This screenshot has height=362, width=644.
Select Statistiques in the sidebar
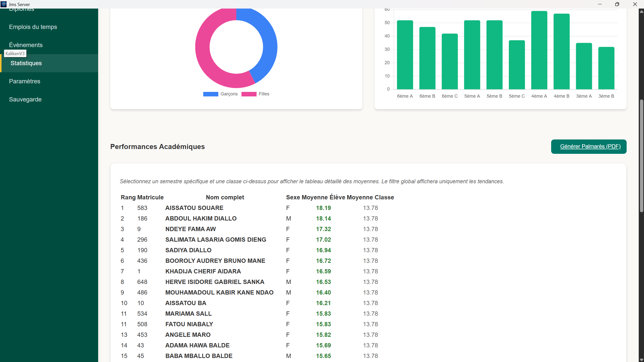26,63
